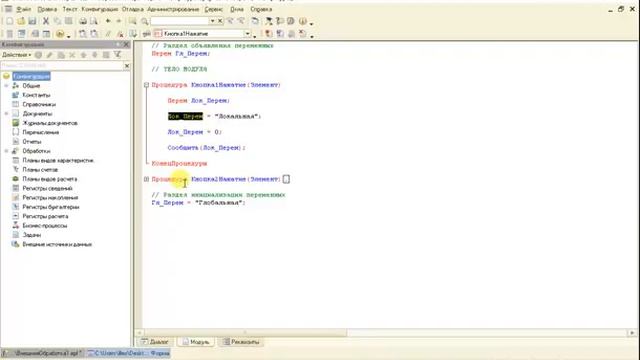Click into the toolbar search input field
Screen dimensions: 640x360
click(180, 21)
